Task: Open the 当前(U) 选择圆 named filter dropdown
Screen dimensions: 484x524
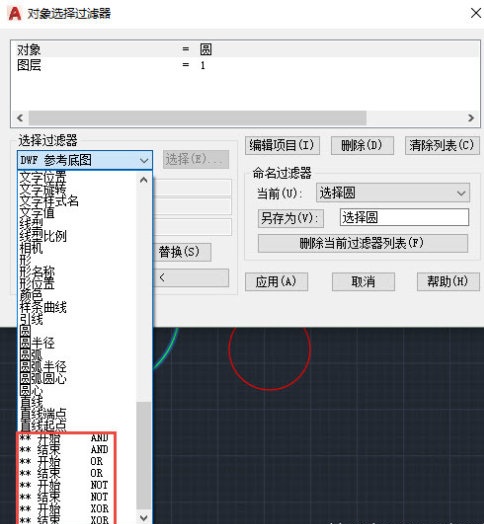Action: 393,193
